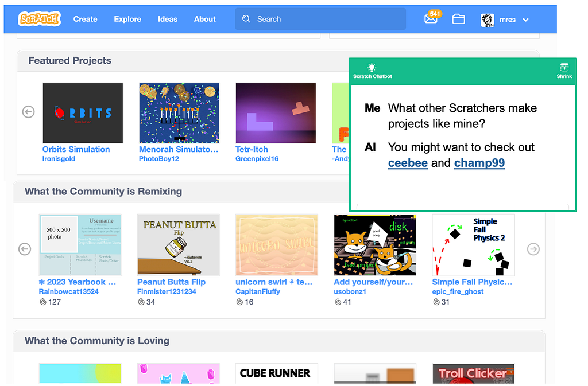Expand the mres account dropdown arrow
Screen dimensions: 588x386
tap(525, 20)
